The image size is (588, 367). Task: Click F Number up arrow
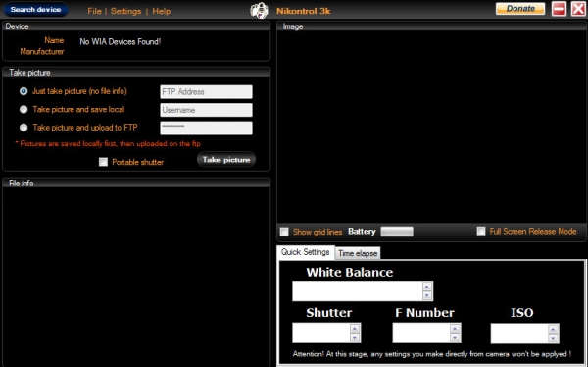coord(455,329)
